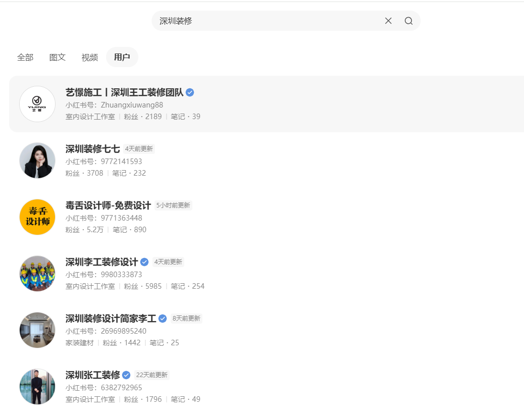Click 笔记・25 count
524x420 pixels.
tap(164, 343)
